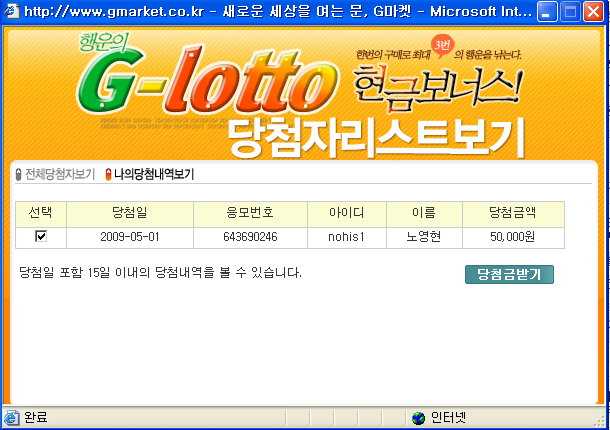The height and width of the screenshot is (430, 610).
Task: Minimize the Internet Explorer window
Action: click(x=547, y=11)
